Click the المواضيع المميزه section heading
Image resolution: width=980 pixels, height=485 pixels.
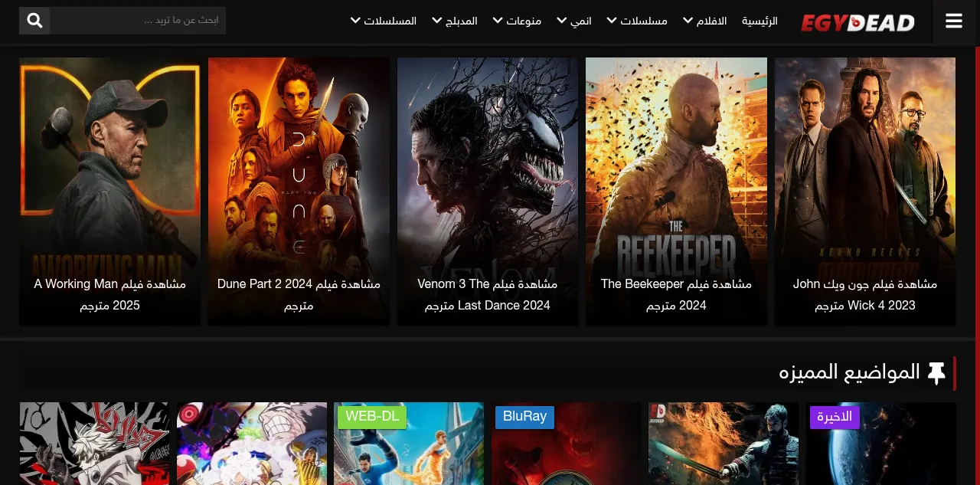click(850, 373)
